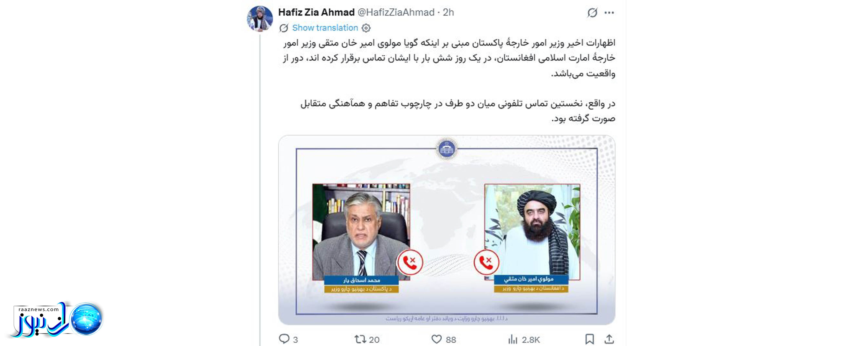Screen dimensions: 868x346
Task: View analytics bar chart icon
Action: (513, 339)
